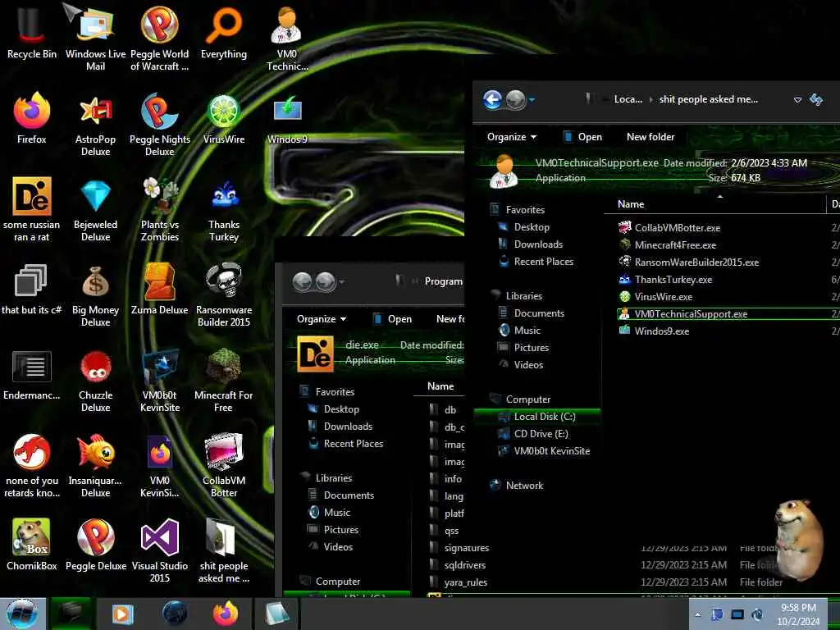
Task: Select the ChomikBox desktop icon
Action: (32, 545)
